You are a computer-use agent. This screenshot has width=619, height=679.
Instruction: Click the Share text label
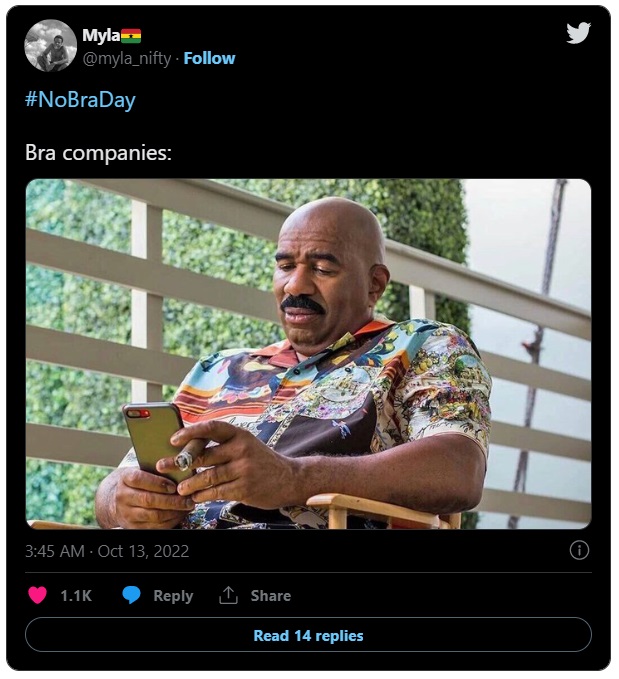click(270, 595)
